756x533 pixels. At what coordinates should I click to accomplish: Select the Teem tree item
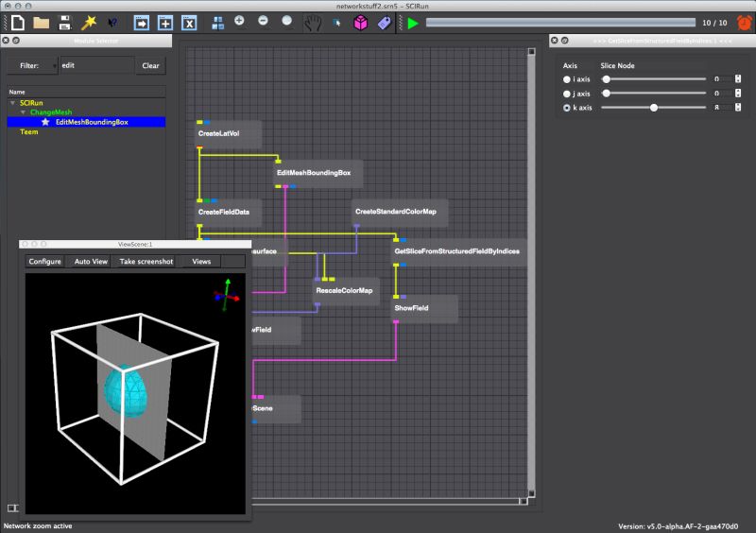pos(29,131)
